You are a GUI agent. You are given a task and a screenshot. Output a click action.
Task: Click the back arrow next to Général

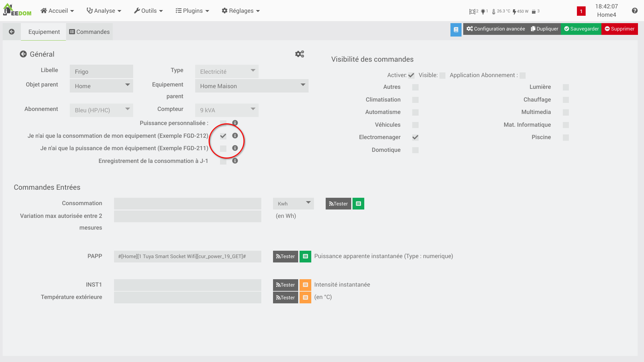23,54
